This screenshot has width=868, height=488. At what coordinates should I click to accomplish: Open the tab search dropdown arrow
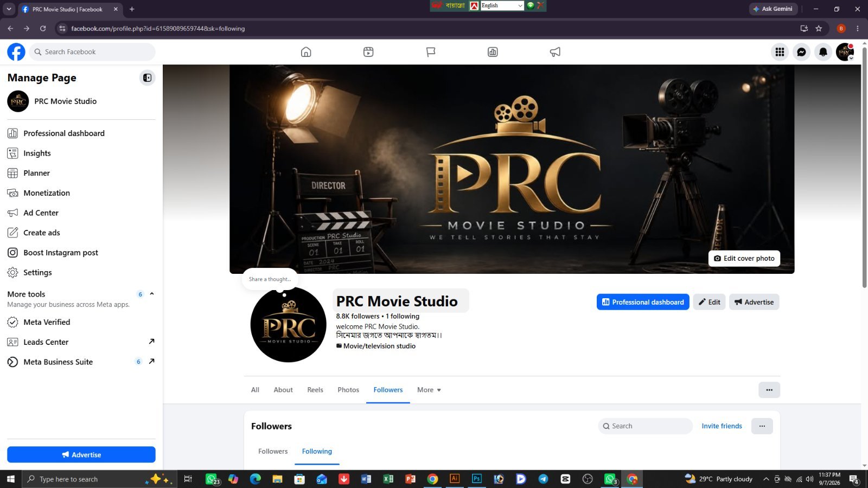click(9, 9)
